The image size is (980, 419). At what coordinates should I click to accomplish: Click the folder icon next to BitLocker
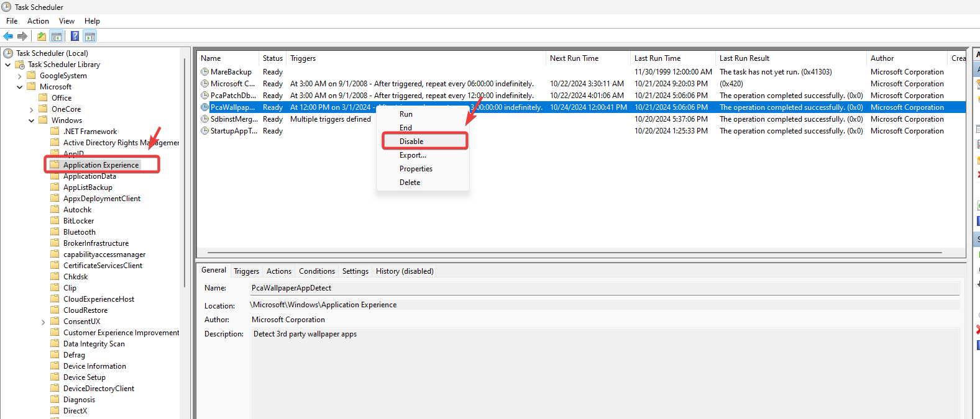coord(55,221)
